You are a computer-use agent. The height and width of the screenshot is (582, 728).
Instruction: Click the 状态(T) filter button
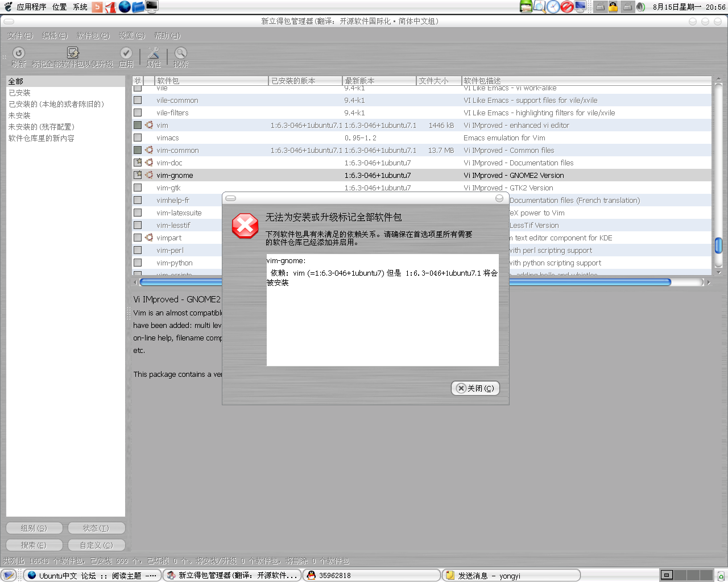[x=96, y=528]
